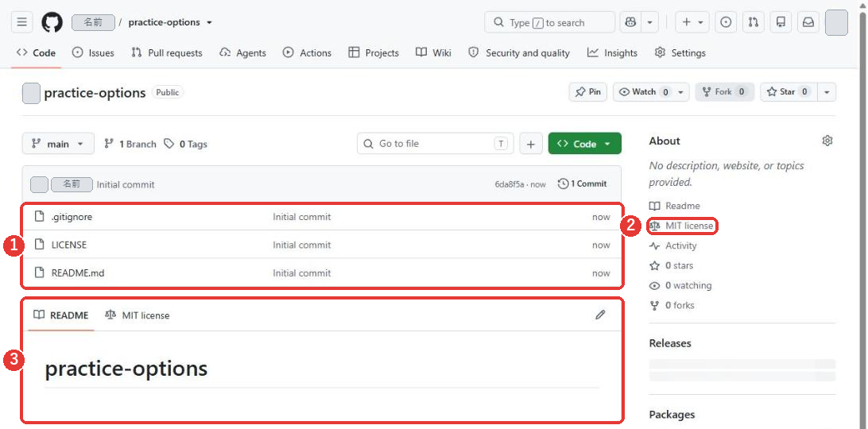Click the Go to file field
This screenshot has height=429, width=868.
click(435, 144)
